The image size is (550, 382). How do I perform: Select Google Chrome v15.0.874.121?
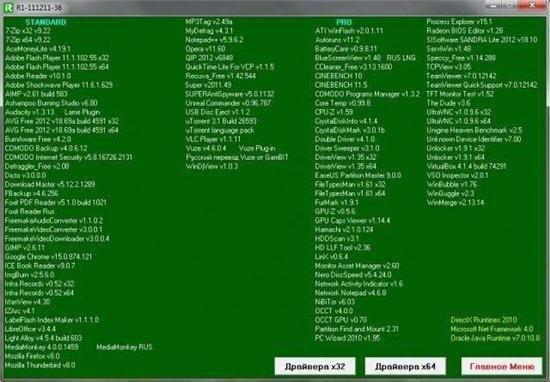pos(48,257)
